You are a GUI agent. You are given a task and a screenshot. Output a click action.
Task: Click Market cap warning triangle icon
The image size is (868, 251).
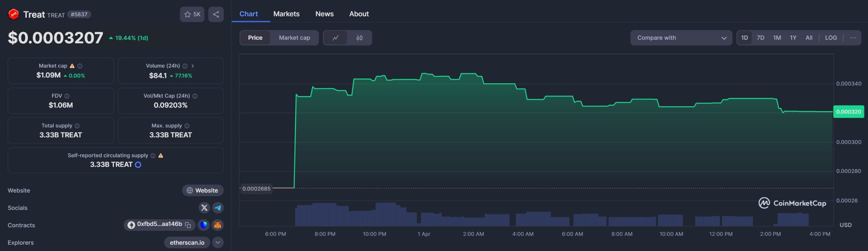coord(72,66)
